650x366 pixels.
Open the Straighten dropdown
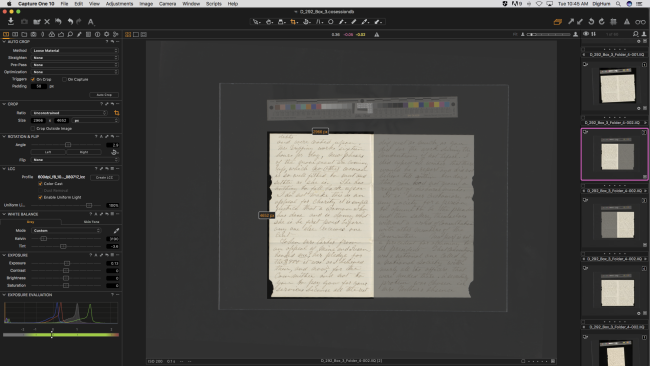[75, 58]
